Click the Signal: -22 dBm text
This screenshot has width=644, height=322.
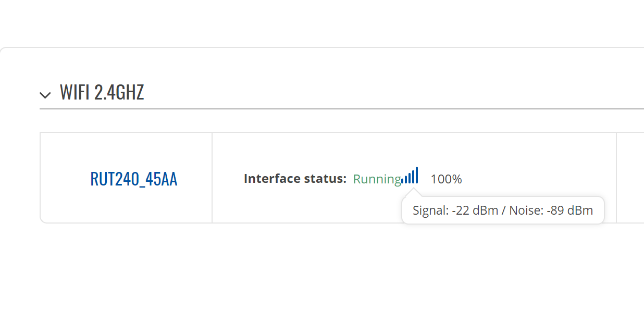tap(455, 210)
